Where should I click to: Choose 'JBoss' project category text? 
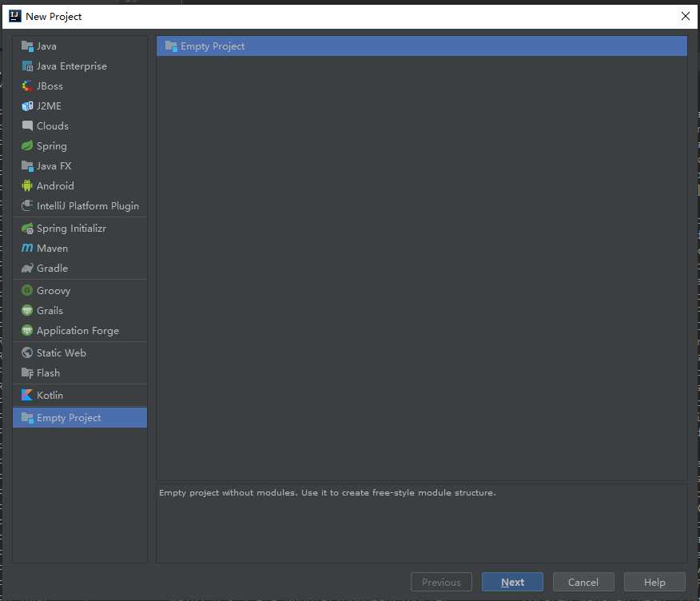point(50,86)
